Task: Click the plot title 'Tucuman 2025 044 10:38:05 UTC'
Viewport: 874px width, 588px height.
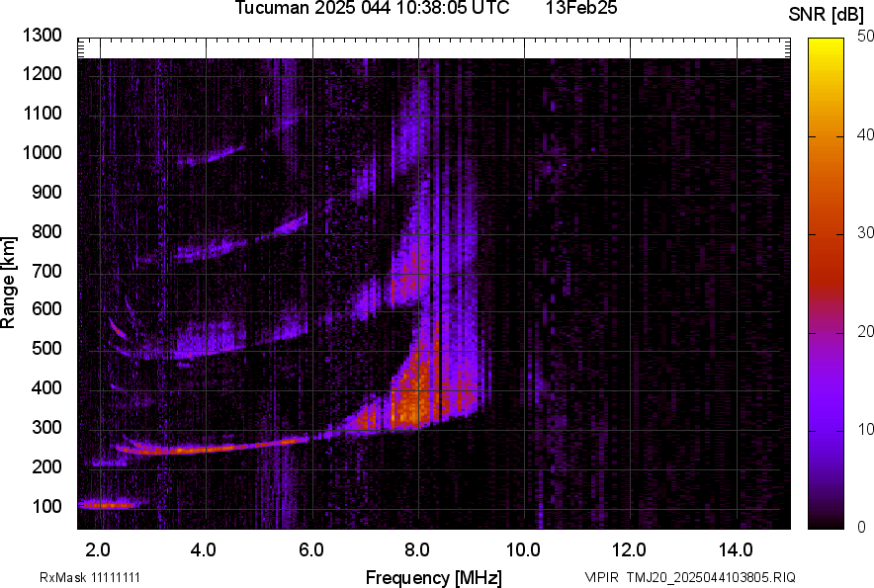Action: pyautogui.click(x=372, y=8)
